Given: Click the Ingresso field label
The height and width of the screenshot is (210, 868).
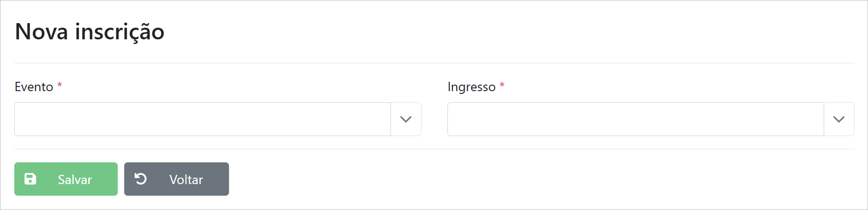Looking at the screenshot, I should click(x=471, y=87).
